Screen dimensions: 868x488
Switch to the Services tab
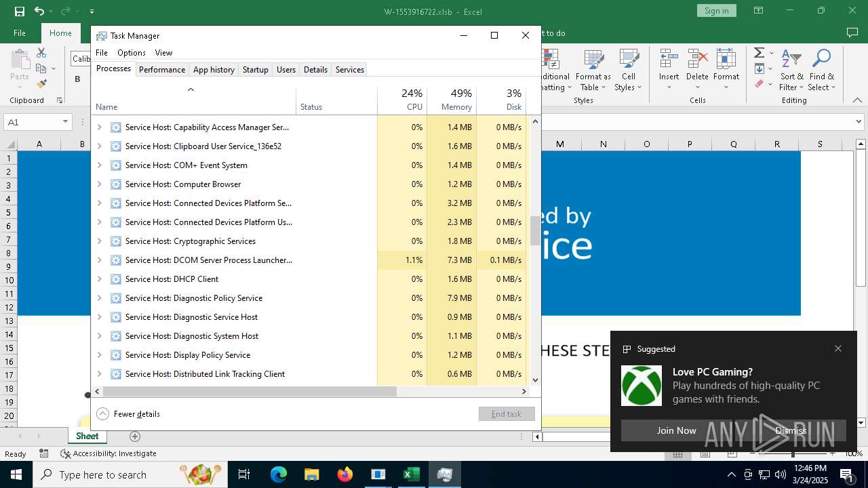pos(350,70)
